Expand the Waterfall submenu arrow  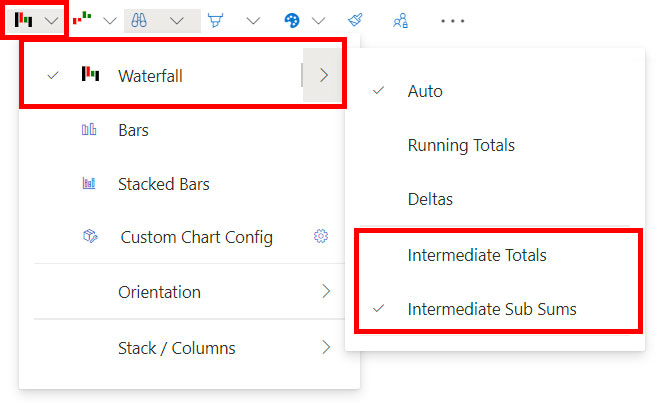click(323, 75)
